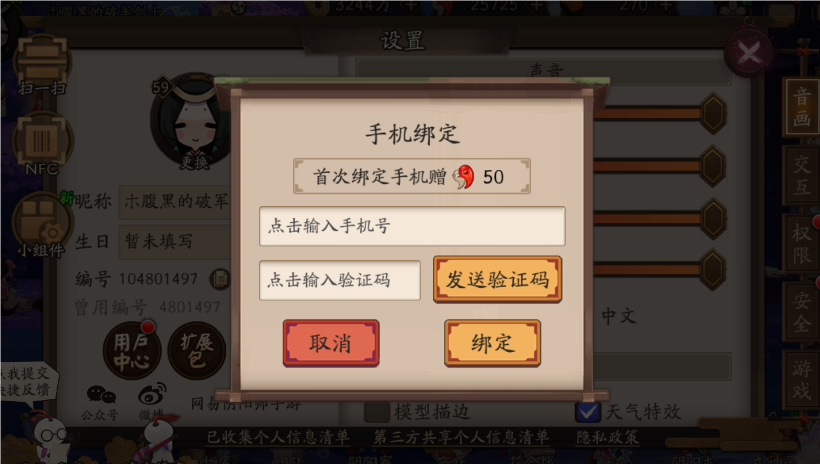820x464 pixels.
Task: Open the 公众号 WeChat icon
Action: pyautogui.click(x=100, y=402)
